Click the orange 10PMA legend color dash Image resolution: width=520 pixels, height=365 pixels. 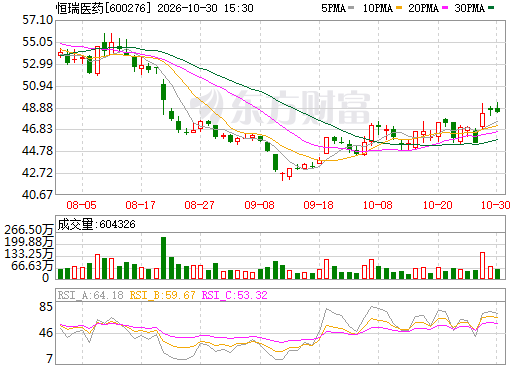[x=399, y=8]
